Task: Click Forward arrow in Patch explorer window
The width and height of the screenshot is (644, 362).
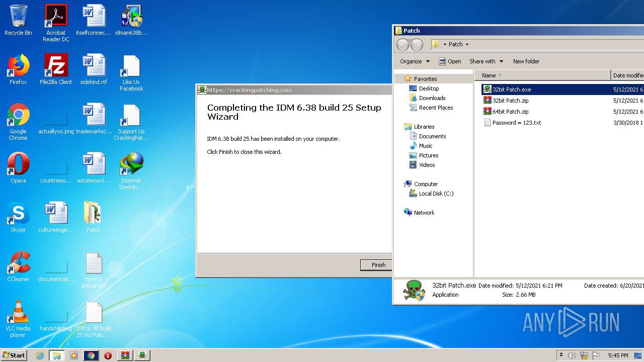Action: coord(417,45)
